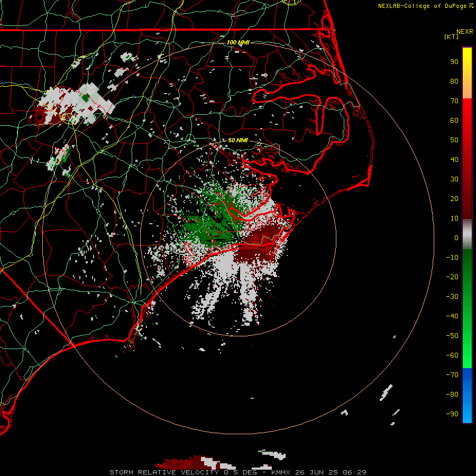Click the 40 value on the velocity scale
The width and height of the screenshot is (476, 476).
pyautogui.click(x=454, y=160)
